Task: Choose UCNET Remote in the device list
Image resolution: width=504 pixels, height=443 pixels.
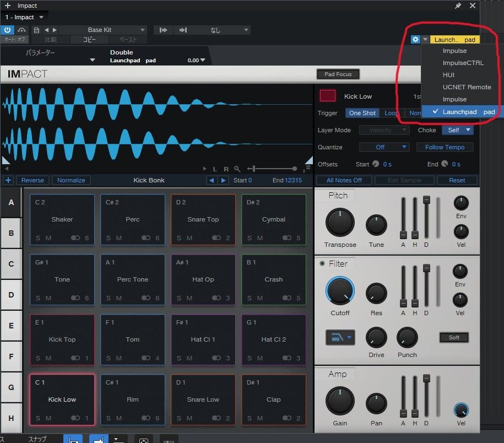Action: point(467,87)
